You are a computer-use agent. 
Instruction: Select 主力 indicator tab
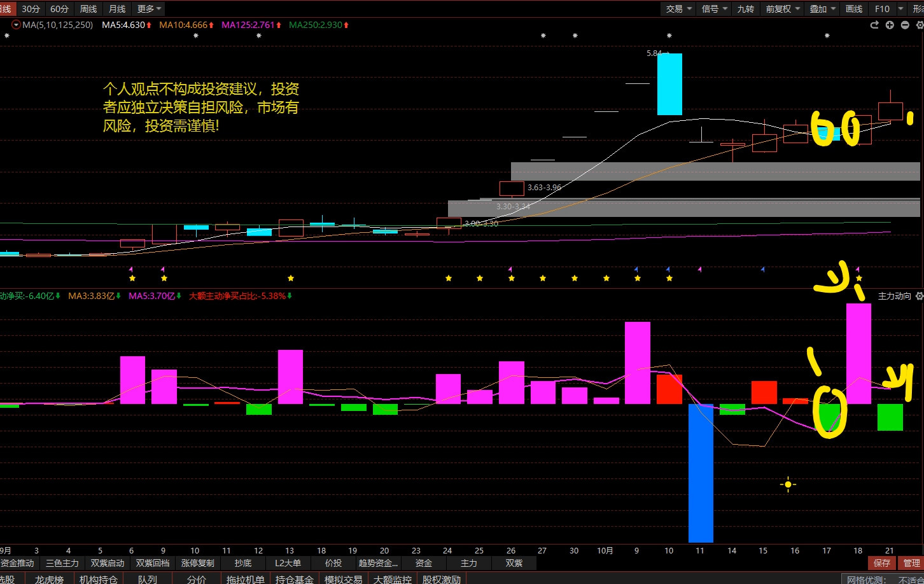[469, 563]
